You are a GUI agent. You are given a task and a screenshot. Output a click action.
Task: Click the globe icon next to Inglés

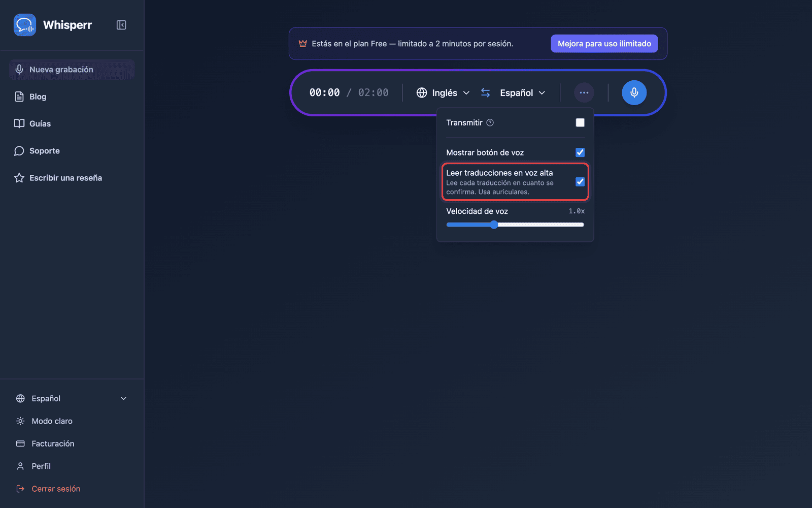pos(422,92)
